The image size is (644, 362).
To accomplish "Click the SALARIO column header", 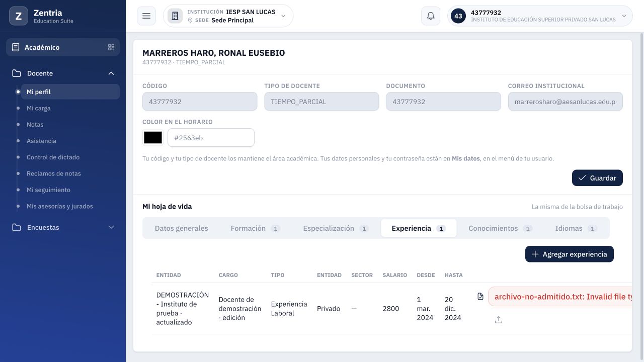I will (395, 275).
